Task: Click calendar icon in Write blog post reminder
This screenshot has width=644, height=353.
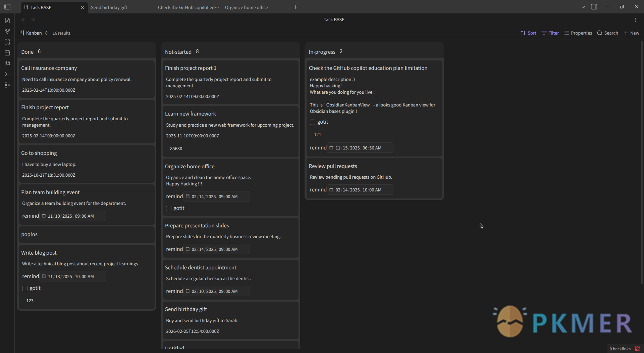Action: pyautogui.click(x=44, y=276)
